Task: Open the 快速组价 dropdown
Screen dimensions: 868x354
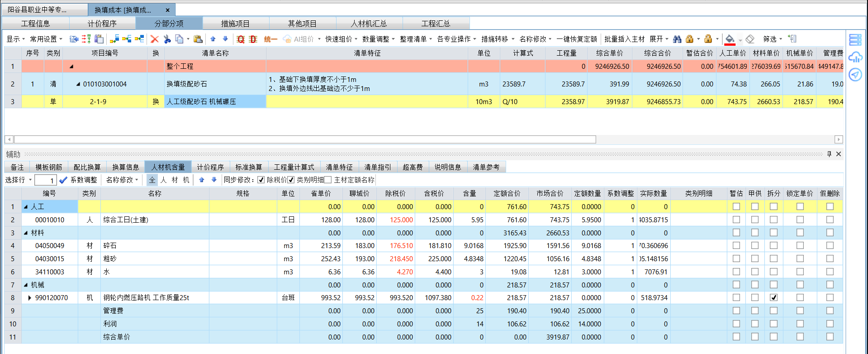Action: [342, 39]
